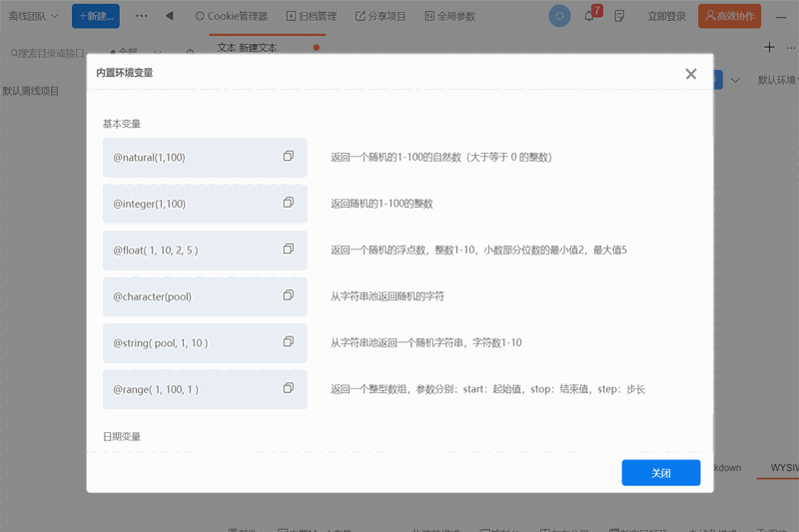Read description 从字符串池返回随机的字符
Image resolution: width=799 pixels, height=532 pixels.
pos(388,296)
